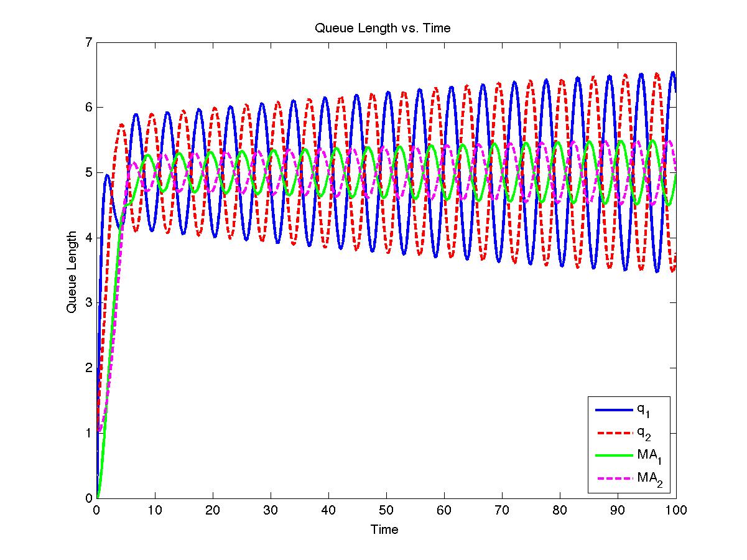Select the vertical 'Queue Length' y-axis label
Screen dimensions: 747x560
click(72, 271)
